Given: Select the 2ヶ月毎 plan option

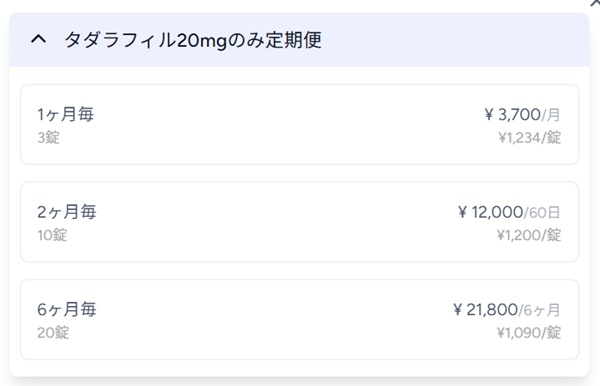Looking at the screenshot, I should click(299, 222).
